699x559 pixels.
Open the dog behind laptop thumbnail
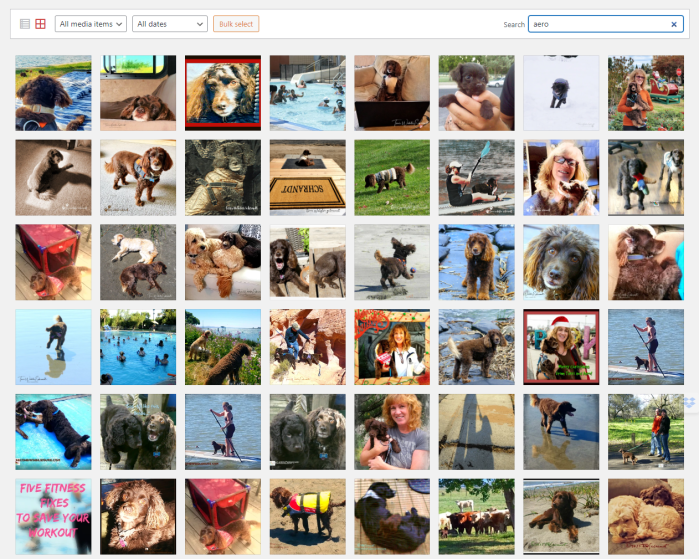392,93
